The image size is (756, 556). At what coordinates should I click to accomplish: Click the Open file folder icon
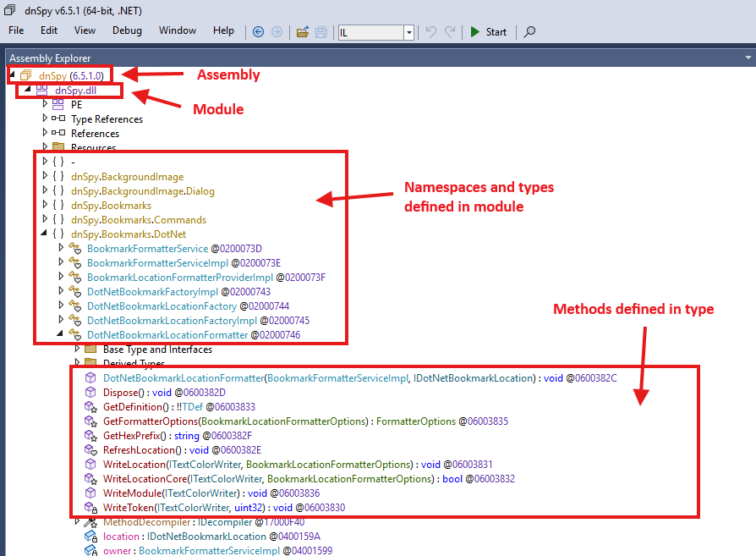point(303,32)
